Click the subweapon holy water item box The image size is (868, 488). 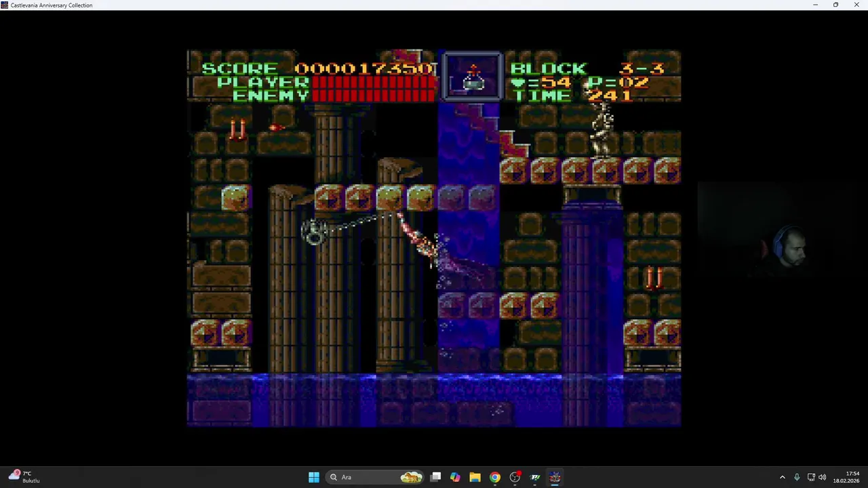click(473, 77)
